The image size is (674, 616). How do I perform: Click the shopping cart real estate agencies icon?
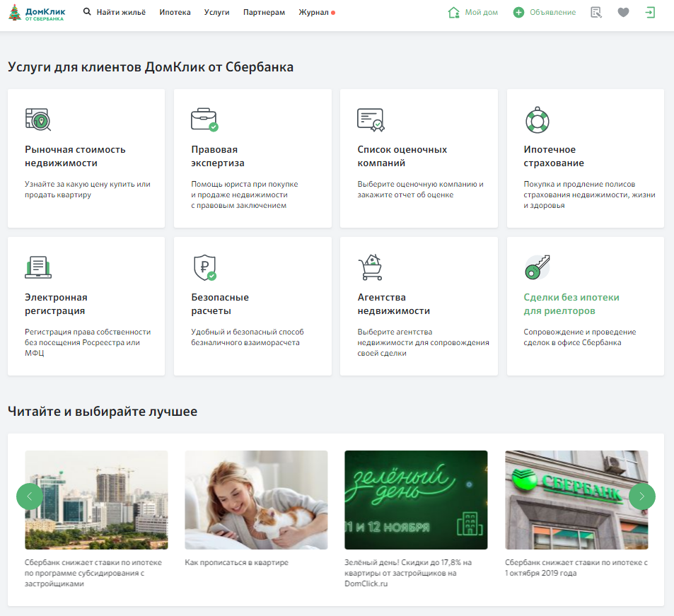pyautogui.click(x=371, y=267)
